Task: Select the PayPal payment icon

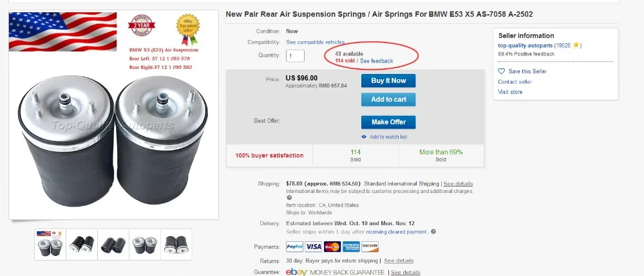Action: pyautogui.click(x=294, y=246)
